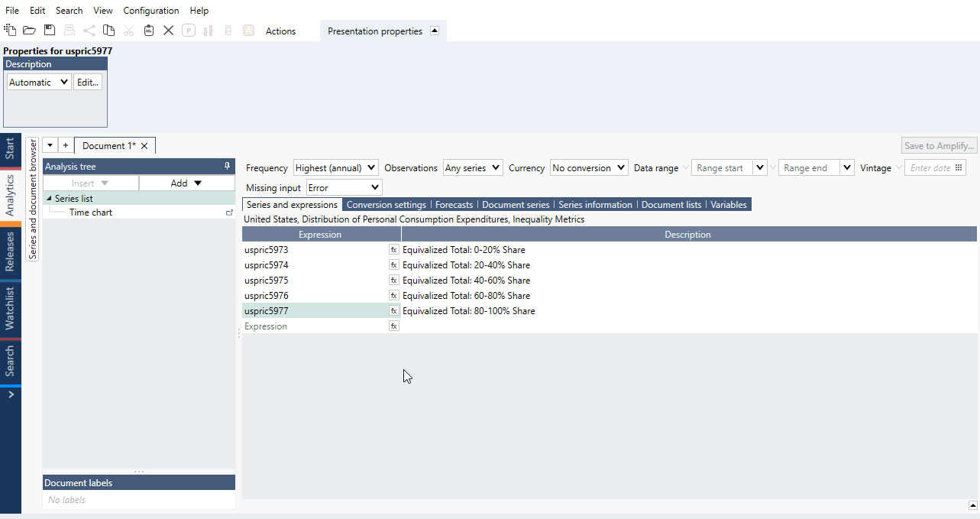Collapse the Presentation properties panel

(435, 31)
